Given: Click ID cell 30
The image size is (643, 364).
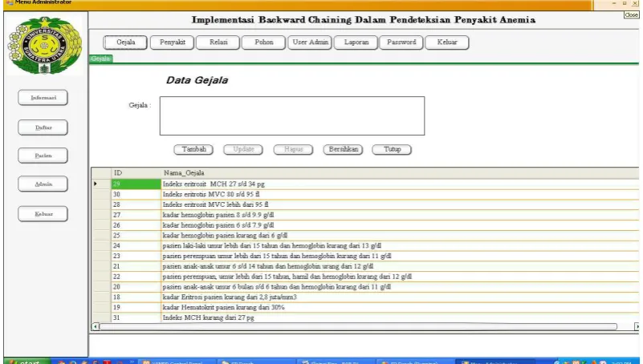Looking at the screenshot, I should [136, 194].
